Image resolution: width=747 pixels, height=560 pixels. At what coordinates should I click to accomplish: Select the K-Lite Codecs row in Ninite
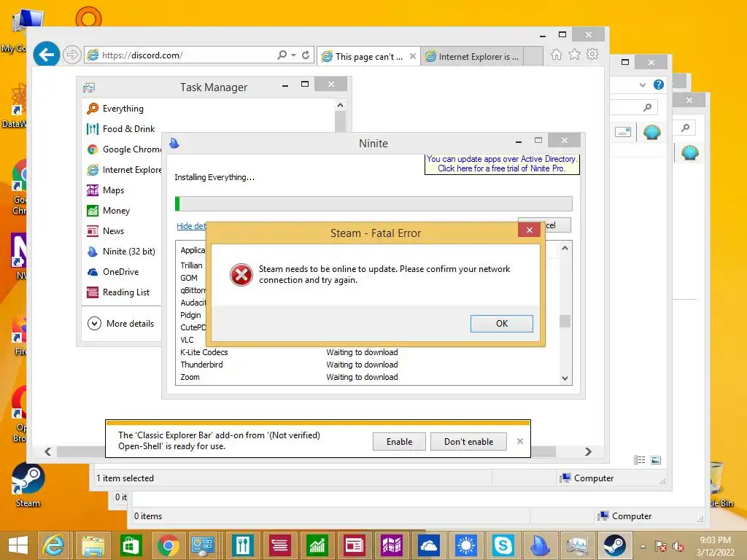point(367,352)
